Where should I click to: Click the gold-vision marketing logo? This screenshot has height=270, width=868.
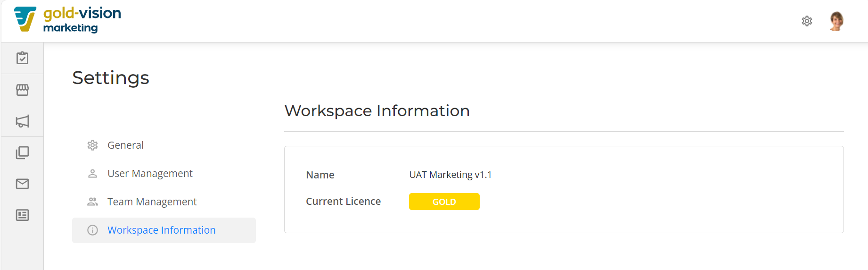point(67,19)
